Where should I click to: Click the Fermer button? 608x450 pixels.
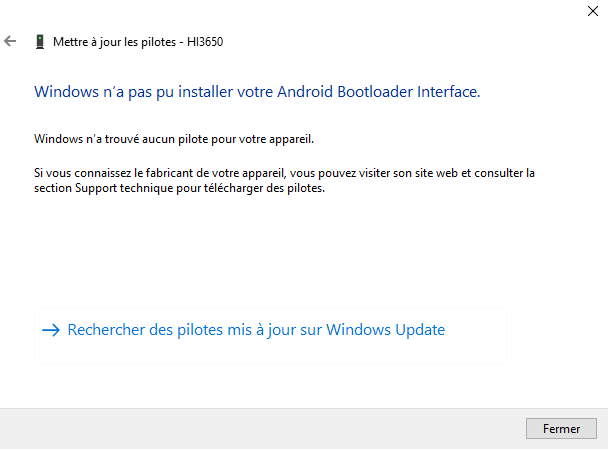[x=561, y=428]
